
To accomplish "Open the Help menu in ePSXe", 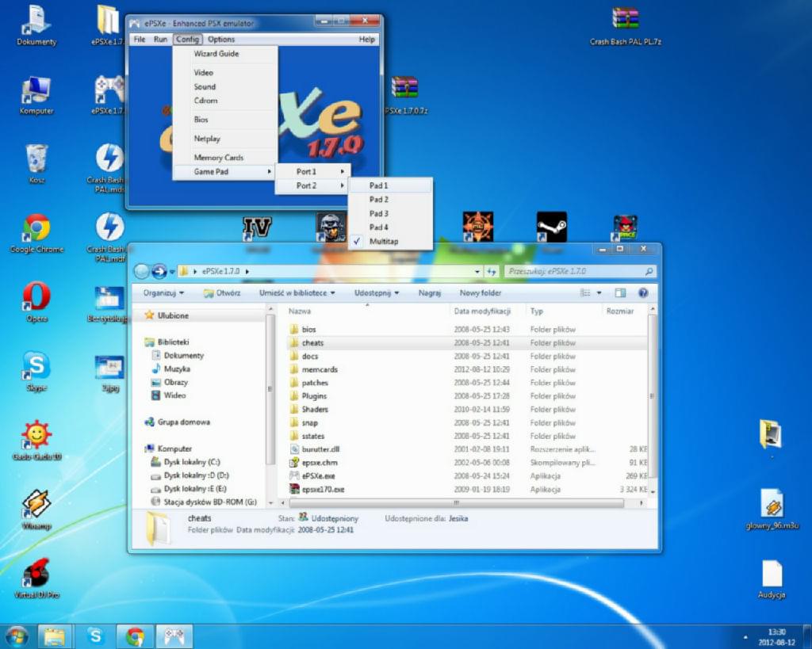I will (366, 40).
